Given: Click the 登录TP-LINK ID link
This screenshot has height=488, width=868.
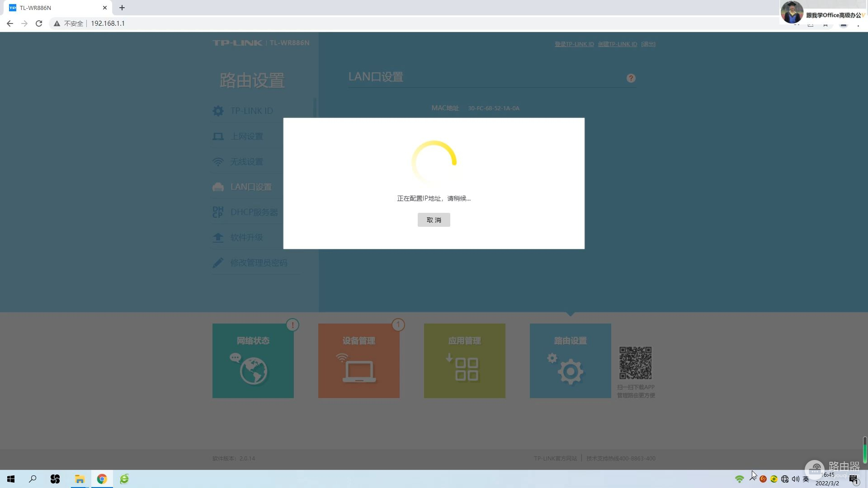Looking at the screenshot, I should tap(574, 44).
